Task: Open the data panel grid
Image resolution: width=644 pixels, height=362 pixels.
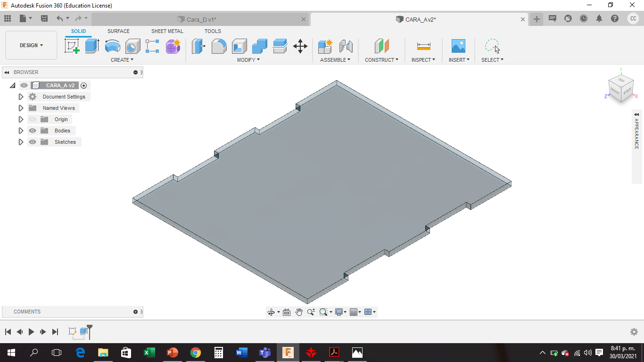Action: [x=8, y=18]
